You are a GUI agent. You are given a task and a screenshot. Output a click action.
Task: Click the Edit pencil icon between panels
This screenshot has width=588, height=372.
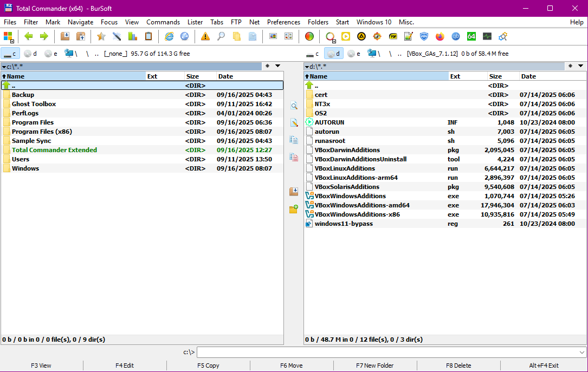294,122
